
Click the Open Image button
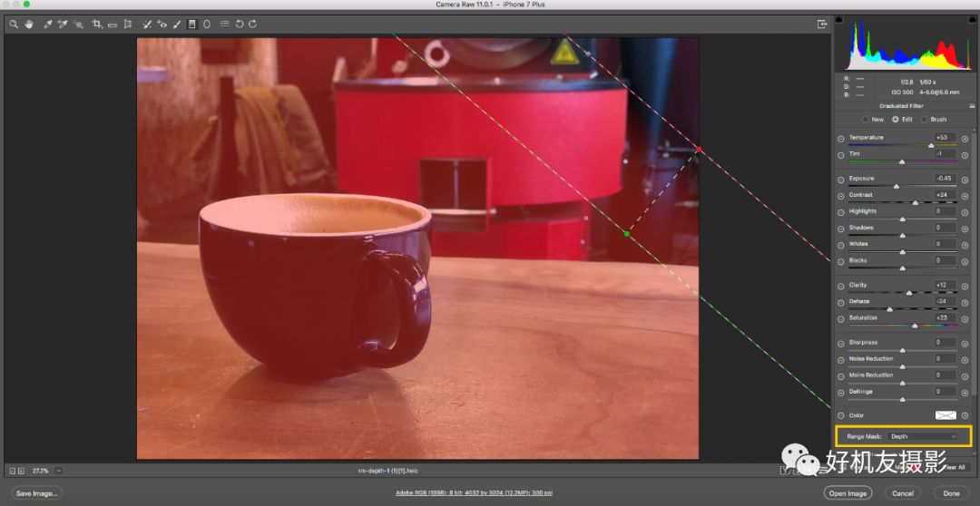[848, 493]
